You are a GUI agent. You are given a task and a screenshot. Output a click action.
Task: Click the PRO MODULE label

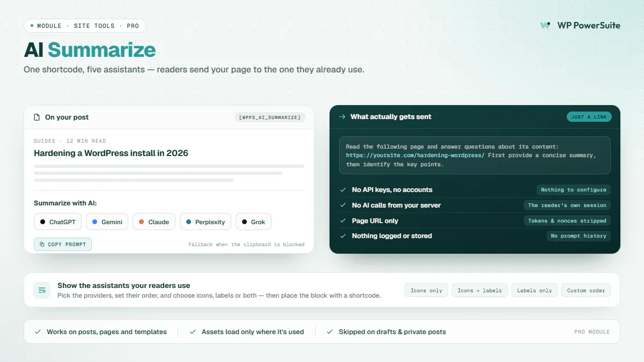pos(592,332)
